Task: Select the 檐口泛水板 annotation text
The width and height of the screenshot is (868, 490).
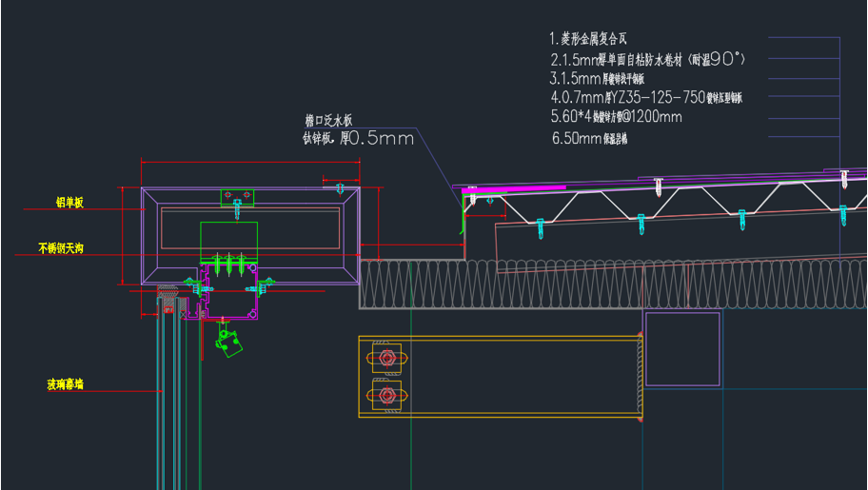Action: click(328, 121)
